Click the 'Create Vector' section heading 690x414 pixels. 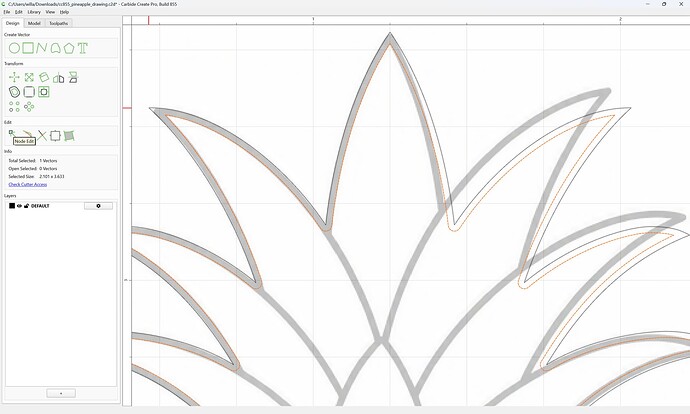click(17, 35)
